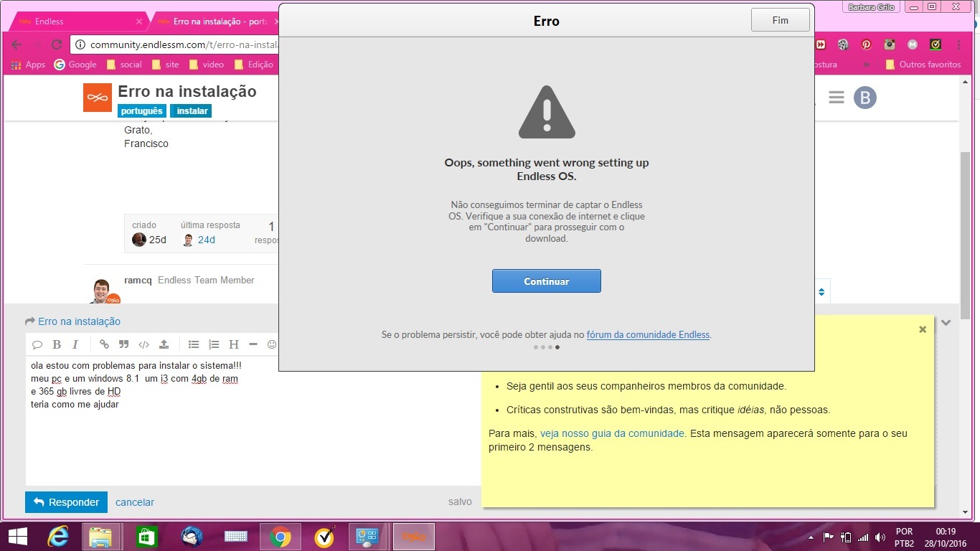
Task: Open Windows Store from the taskbar
Action: tap(146, 537)
